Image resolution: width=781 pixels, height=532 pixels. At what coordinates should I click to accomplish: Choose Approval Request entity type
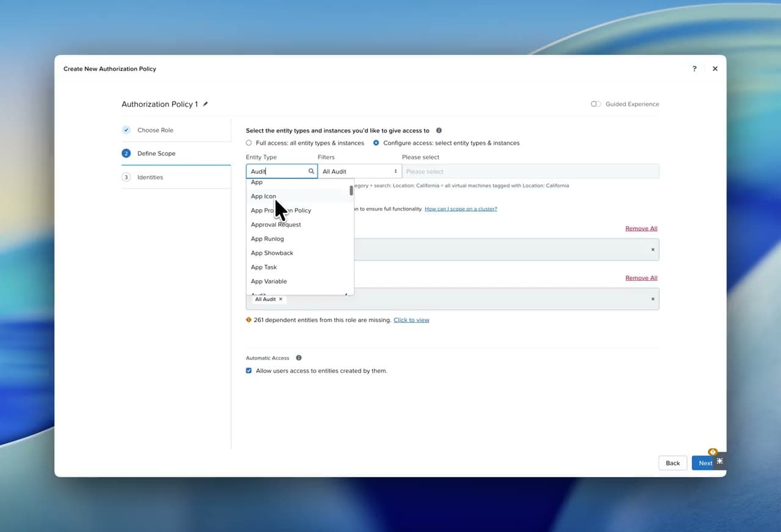[x=300, y=225]
